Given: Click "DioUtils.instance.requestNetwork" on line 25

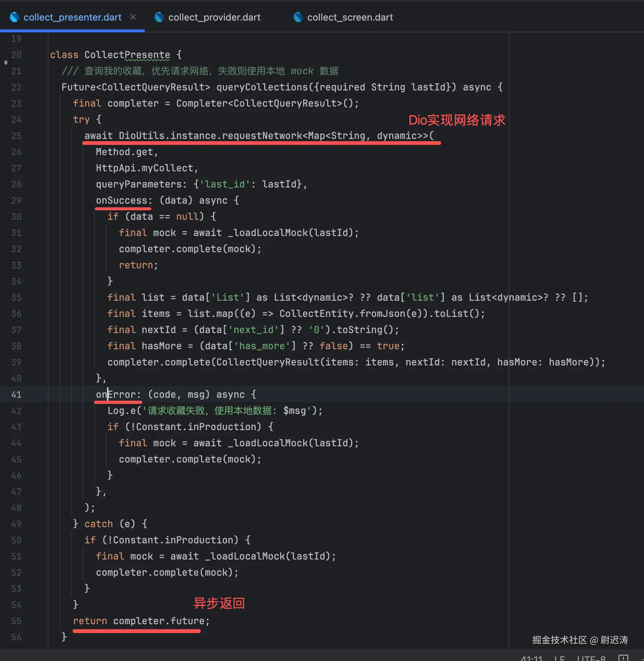Looking at the screenshot, I should tap(211, 136).
